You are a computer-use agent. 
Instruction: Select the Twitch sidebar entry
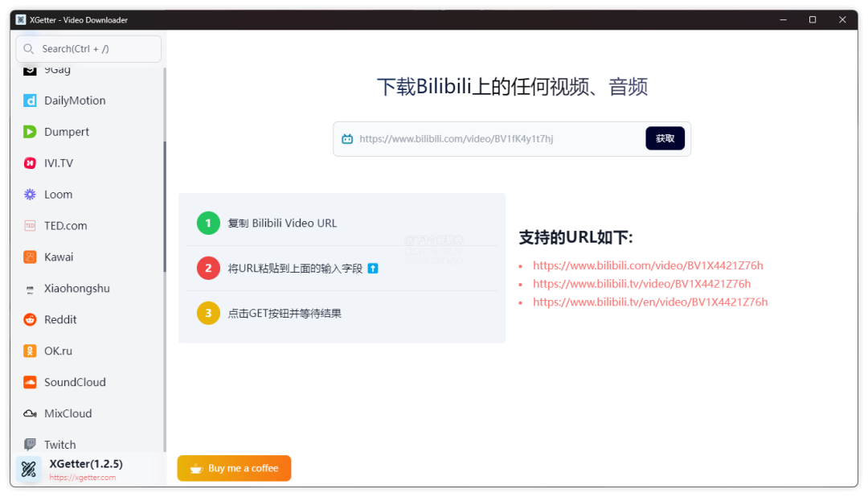(88, 445)
